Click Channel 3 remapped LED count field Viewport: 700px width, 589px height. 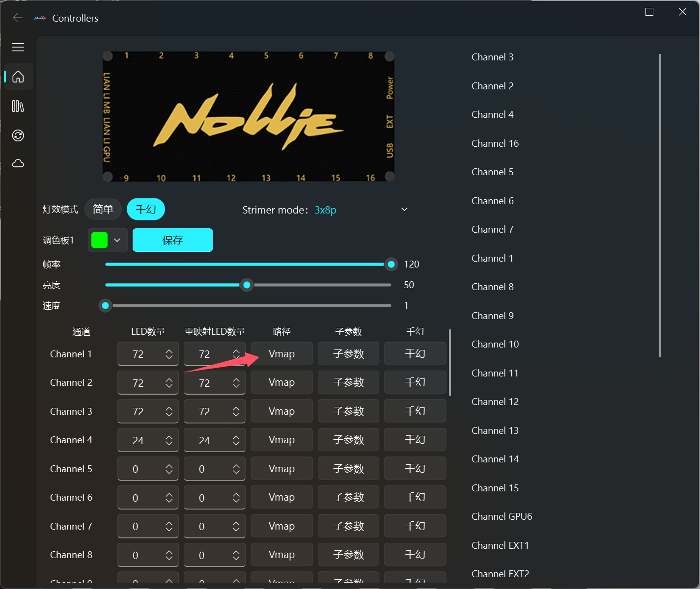point(215,412)
